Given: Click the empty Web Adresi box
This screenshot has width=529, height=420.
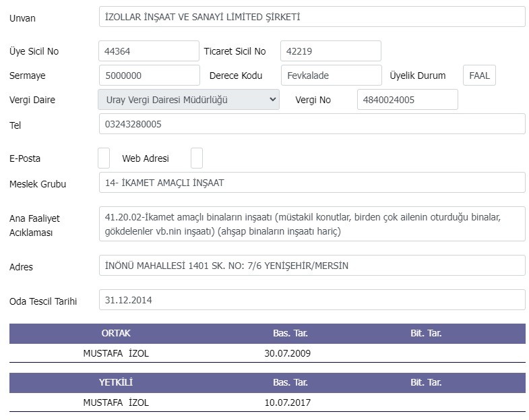Looking at the screenshot, I should [x=197, y=158].
